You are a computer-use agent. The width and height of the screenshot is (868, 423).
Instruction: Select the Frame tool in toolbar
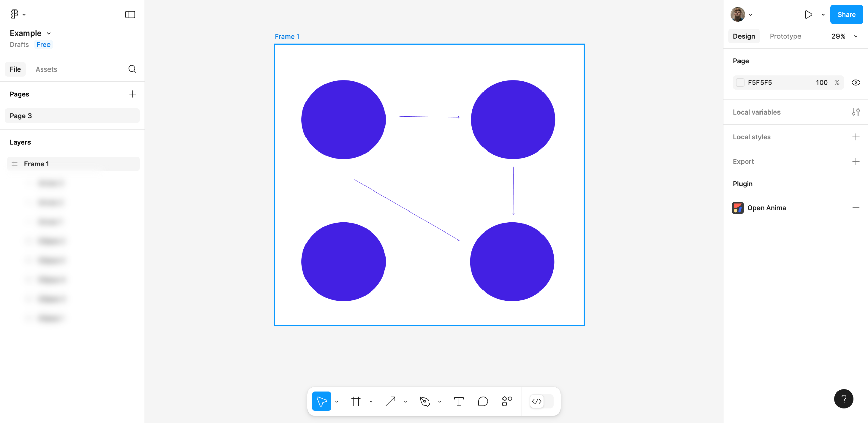[x=356, y=401]
